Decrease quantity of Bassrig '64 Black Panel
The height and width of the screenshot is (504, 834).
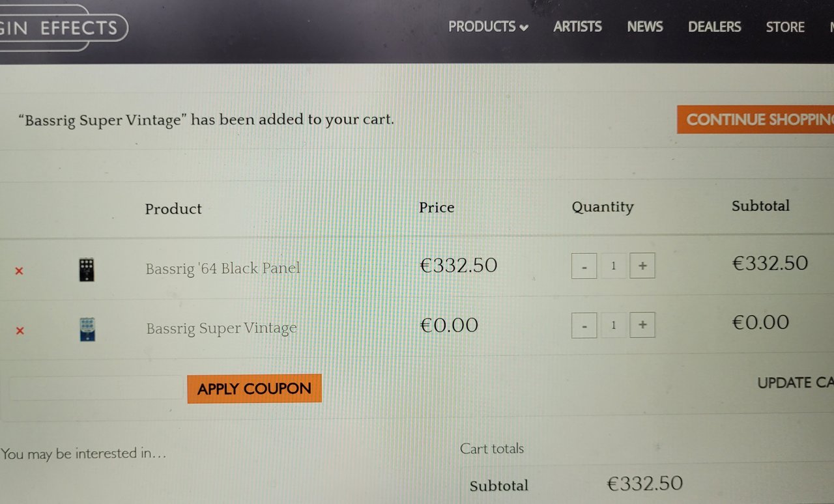coord(584,266)
